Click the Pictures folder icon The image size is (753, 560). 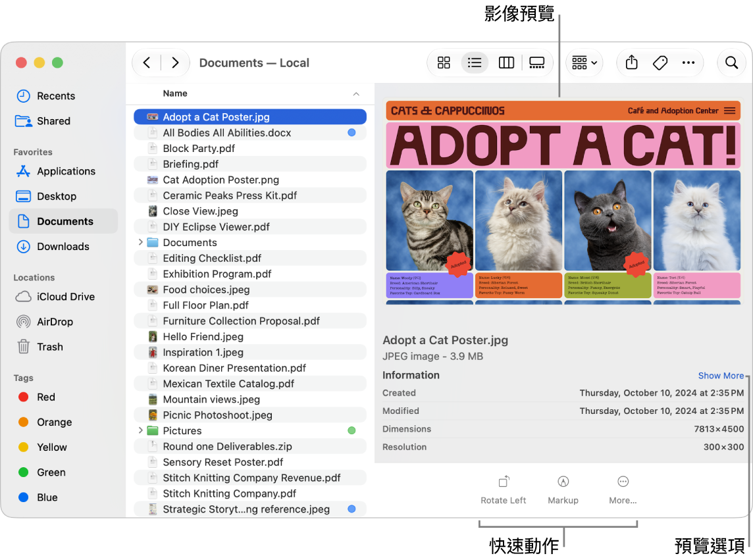click(x=153, y=431)
